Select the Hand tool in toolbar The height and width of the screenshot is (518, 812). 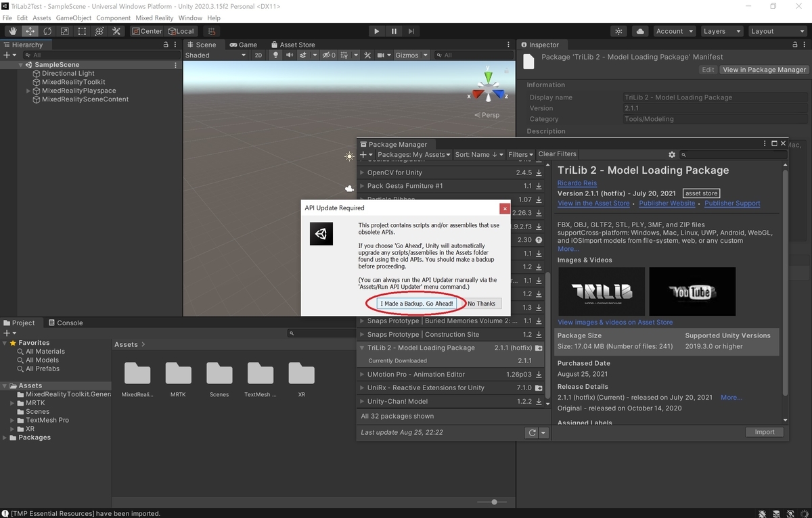pyautogui.click(x=13, y=31)
